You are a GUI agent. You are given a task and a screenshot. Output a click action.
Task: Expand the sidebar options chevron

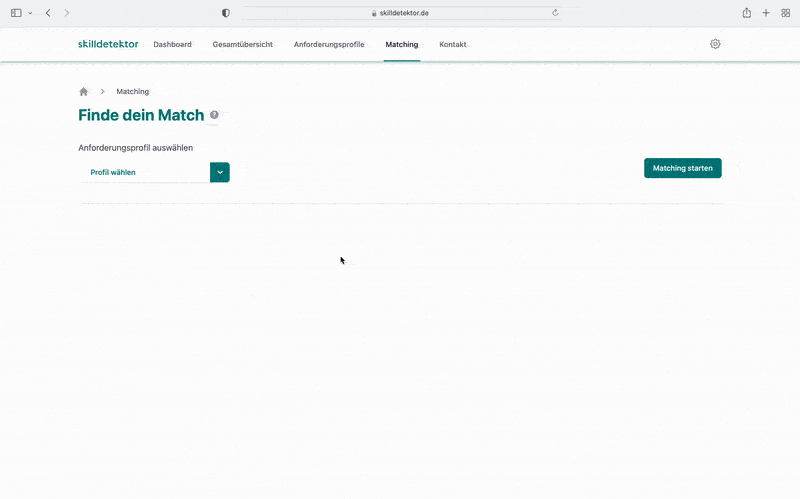click(30, 13)
